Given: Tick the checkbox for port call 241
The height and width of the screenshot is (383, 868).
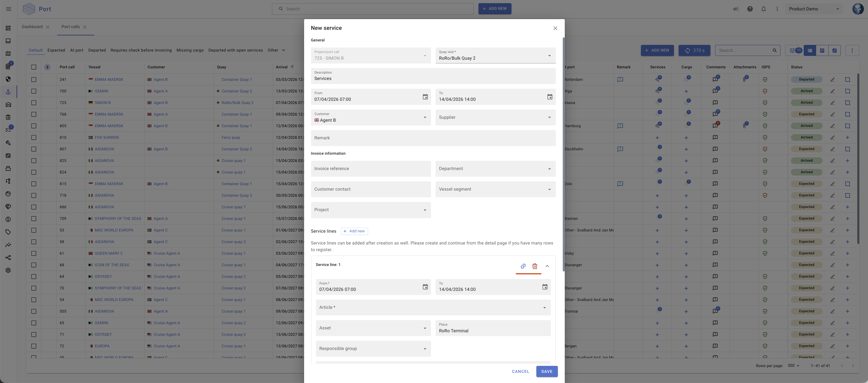Looking at the screenshot, I should coord(34,80).
